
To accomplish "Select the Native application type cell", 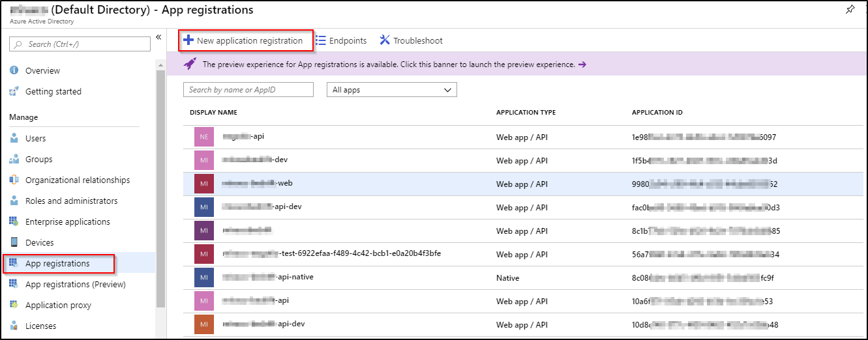I will 508,277.
